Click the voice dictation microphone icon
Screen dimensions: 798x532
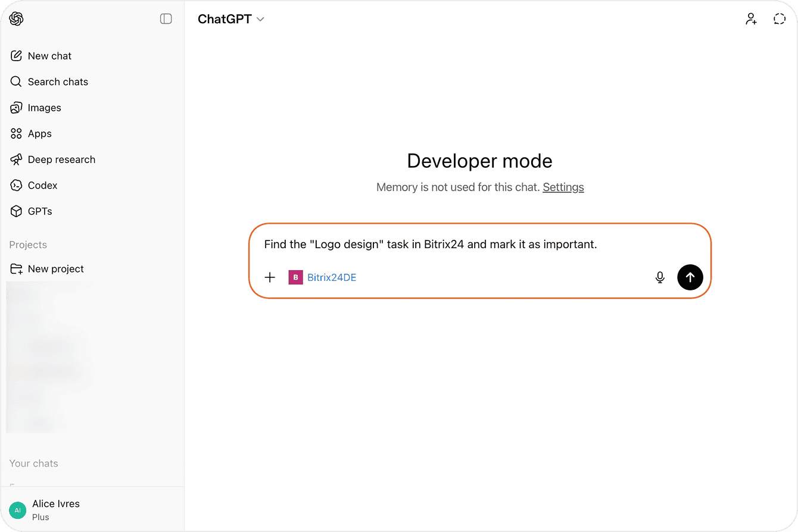(x=660, y=277)
